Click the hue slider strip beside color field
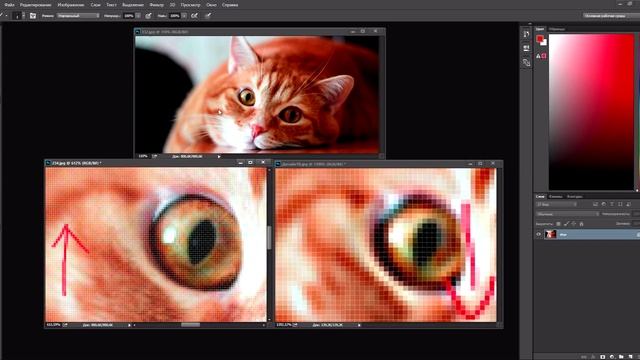 [x=638, y=112]
